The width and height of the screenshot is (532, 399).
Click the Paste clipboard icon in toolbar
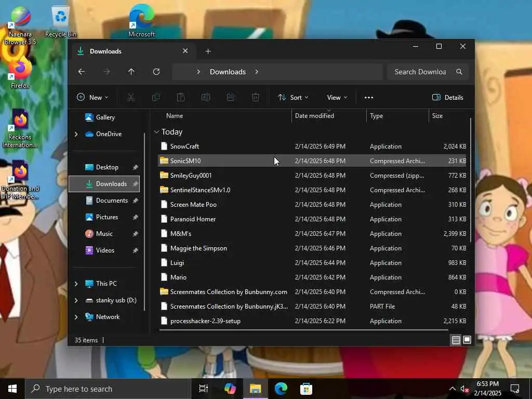181,97
